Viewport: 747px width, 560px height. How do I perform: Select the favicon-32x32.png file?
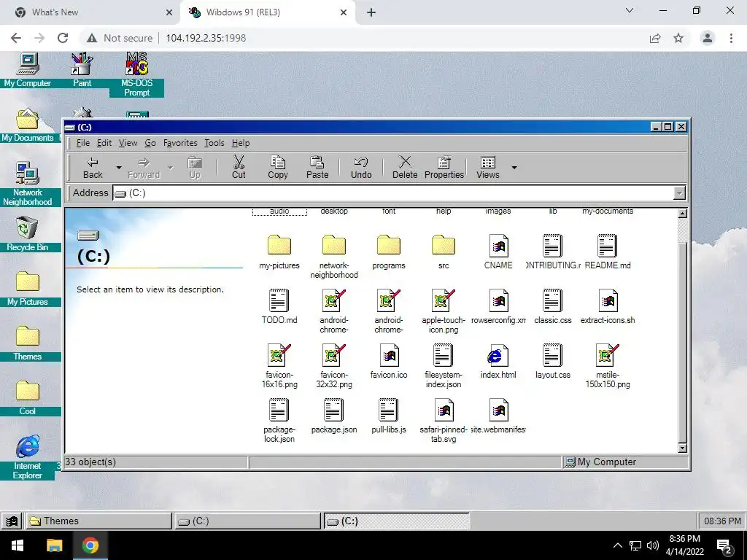click(334, 366)
